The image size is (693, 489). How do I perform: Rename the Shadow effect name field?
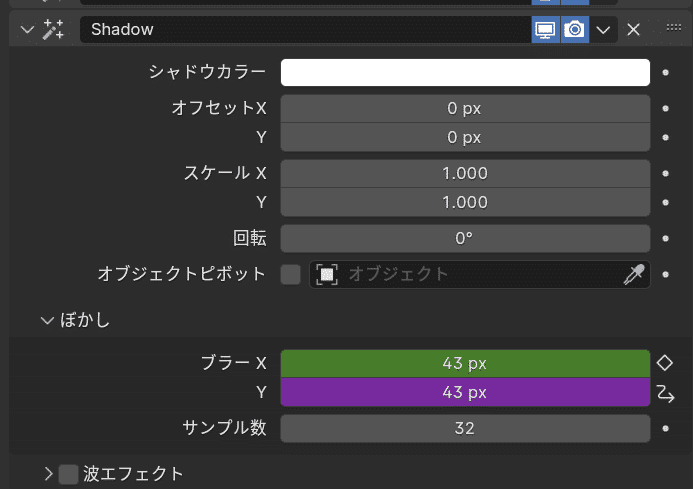(x=305, y=30)
